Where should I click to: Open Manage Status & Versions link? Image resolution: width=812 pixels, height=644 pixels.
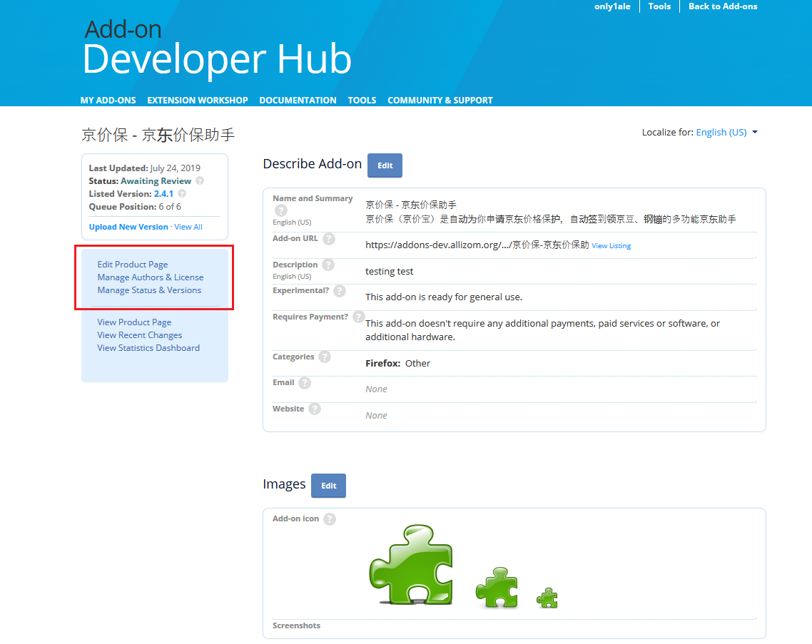tap(149, 290)
